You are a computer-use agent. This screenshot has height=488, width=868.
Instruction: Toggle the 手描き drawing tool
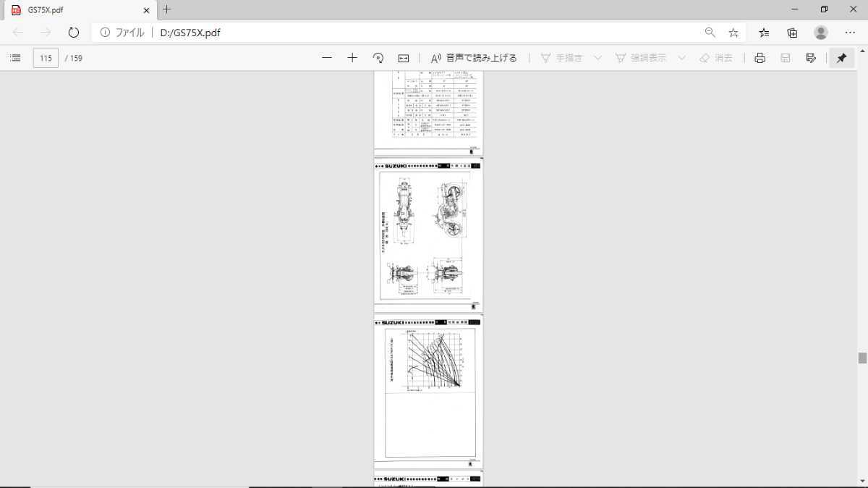pos(561,58)
